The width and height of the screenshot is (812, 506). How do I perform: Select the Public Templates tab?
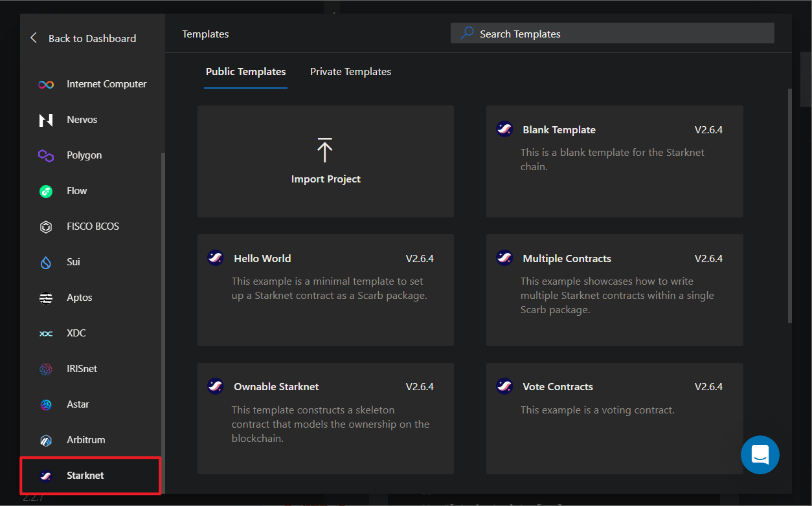coord(245,72)
